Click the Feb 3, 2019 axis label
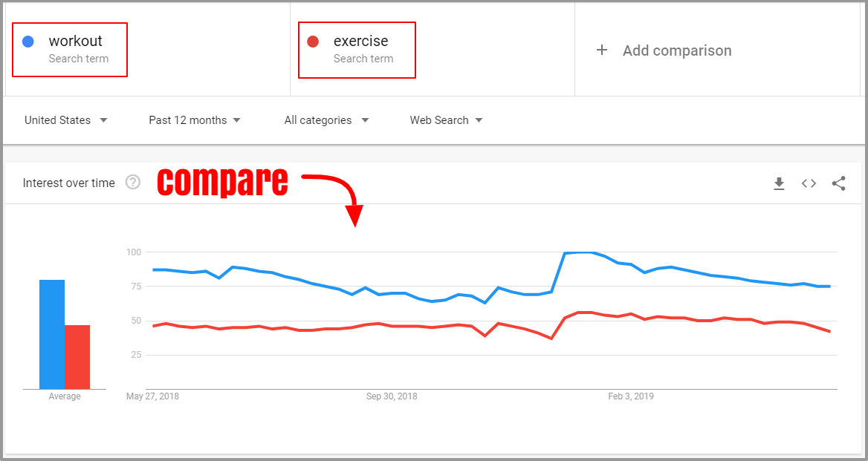 (631, 396)
